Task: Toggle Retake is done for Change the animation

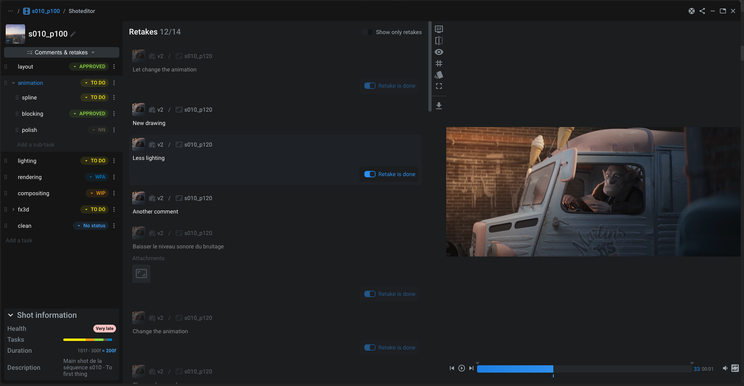Action: tap(370, 348)
